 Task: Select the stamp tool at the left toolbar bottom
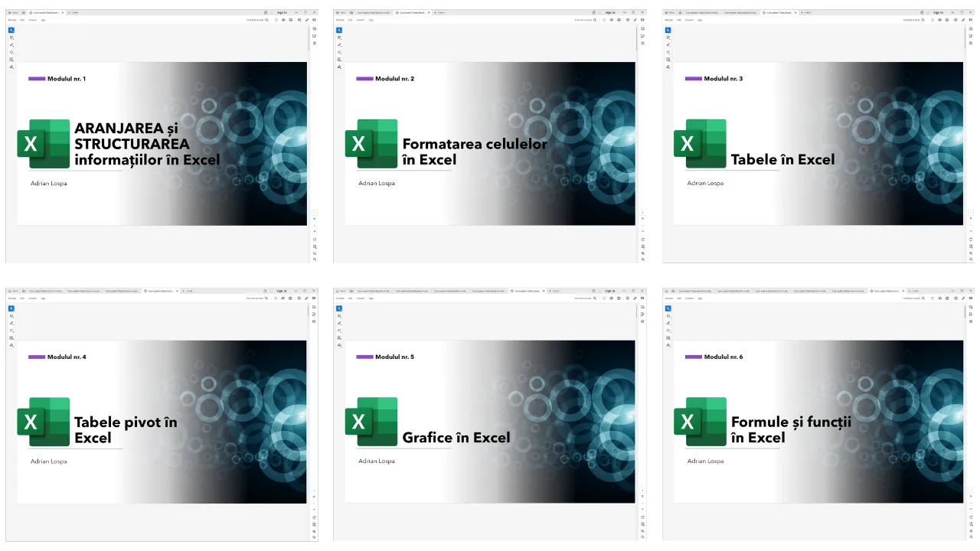coord(11,67)
